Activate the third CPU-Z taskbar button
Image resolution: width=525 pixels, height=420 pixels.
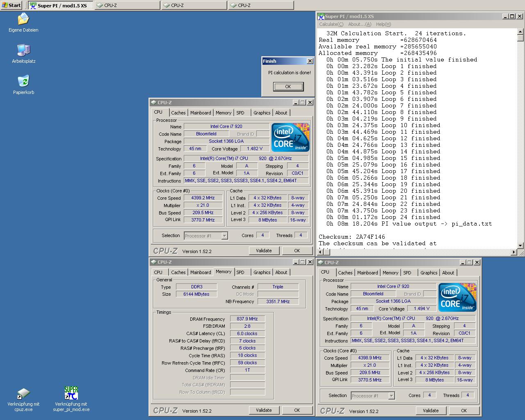point(261,5)
